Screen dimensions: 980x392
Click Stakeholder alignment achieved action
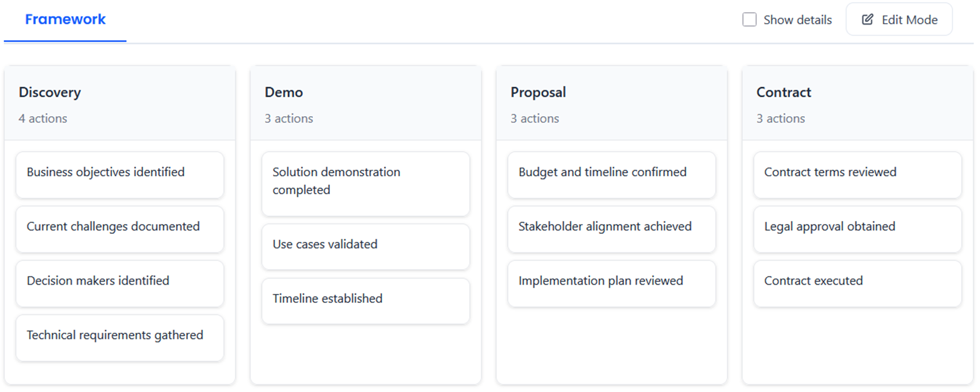click(611, 229)
